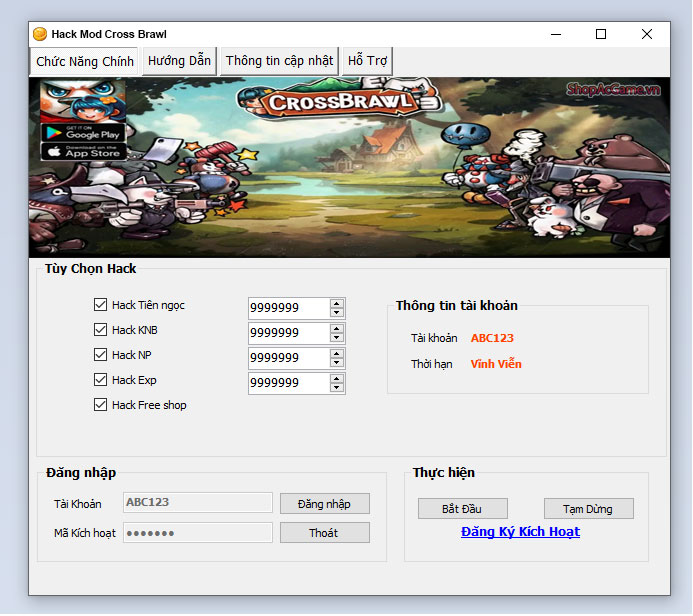Select the account name ABC123 in red
The width and height of the screenshot is (693, 616).
(492, 338)
